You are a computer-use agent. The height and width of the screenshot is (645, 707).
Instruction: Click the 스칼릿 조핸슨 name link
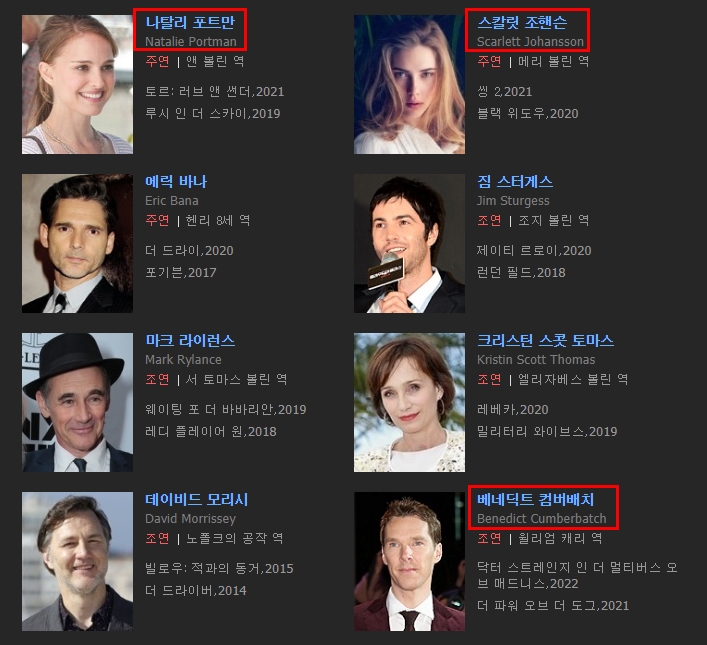click(522, 22)
